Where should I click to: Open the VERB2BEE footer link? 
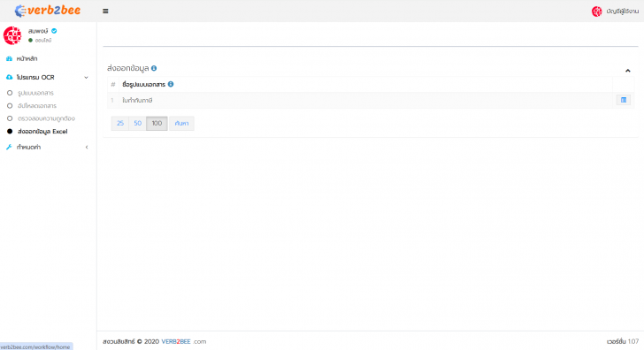(x=176, y=341)
